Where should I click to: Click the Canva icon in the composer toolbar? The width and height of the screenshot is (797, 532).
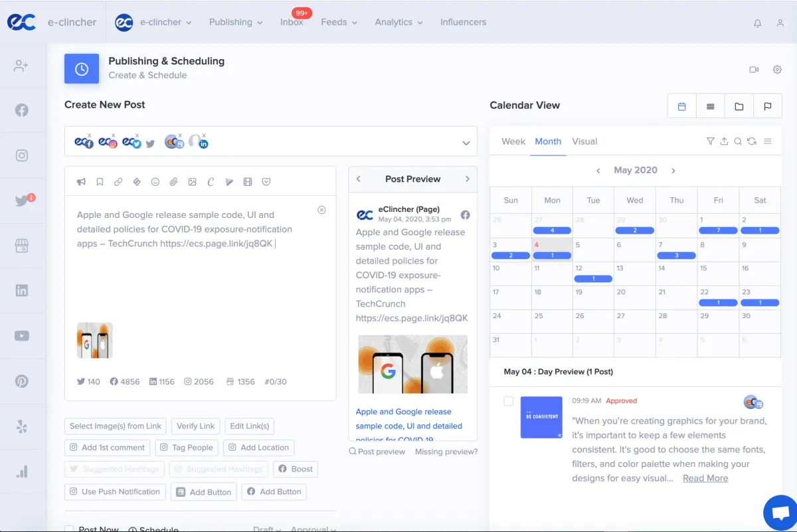pos(212,181)
